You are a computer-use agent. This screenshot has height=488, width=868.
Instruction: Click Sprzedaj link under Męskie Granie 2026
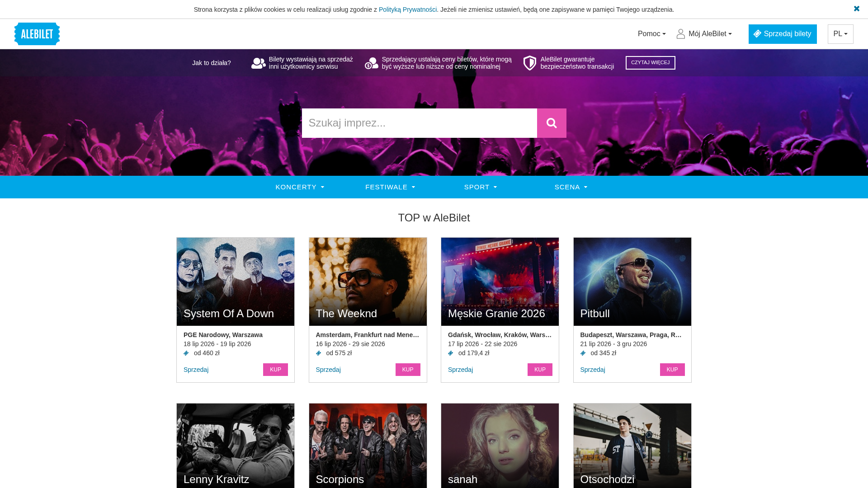pyautogui.click(x=460, y=370)
